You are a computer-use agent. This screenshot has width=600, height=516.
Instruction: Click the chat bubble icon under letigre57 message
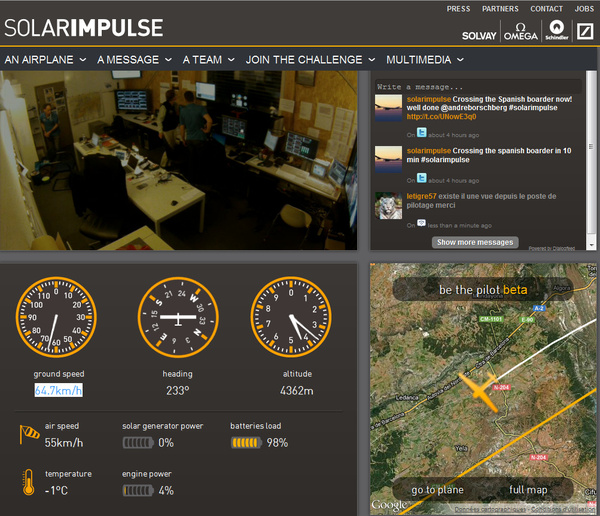pyautogui.click(x=421, y=223)
